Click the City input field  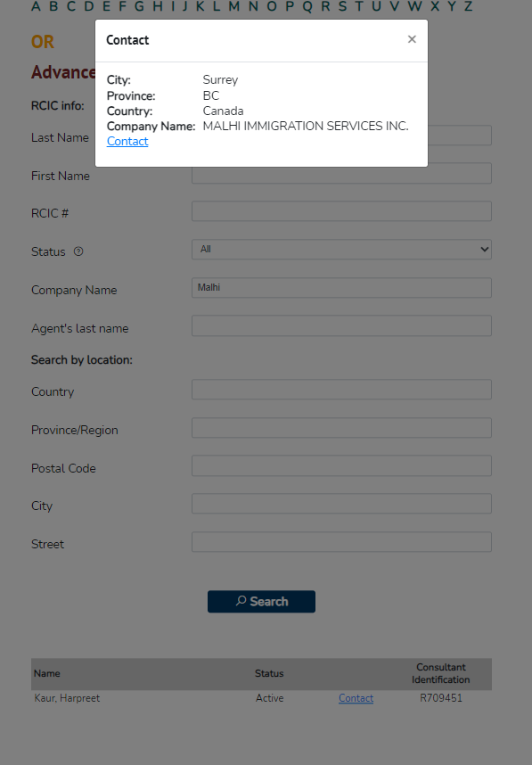tap(341, 504)
